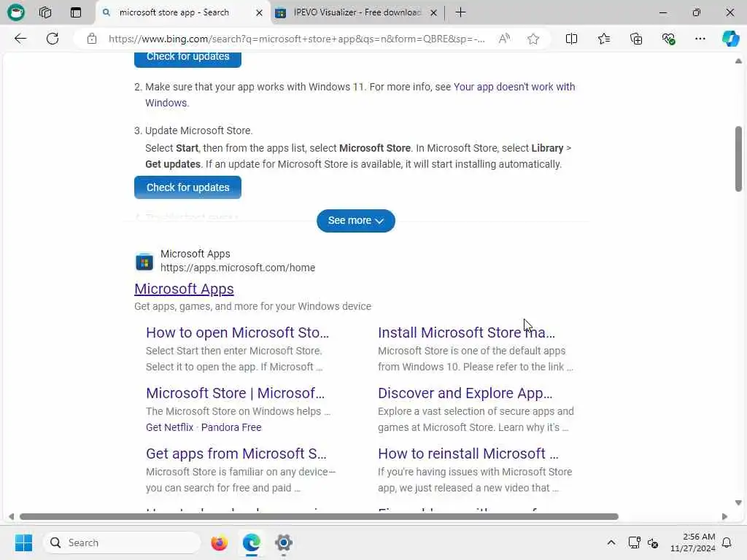This screenshot has height=560, width=747.
Task: Click scroll down arrow on vertical scrollbar
Action: click(738, 503)
